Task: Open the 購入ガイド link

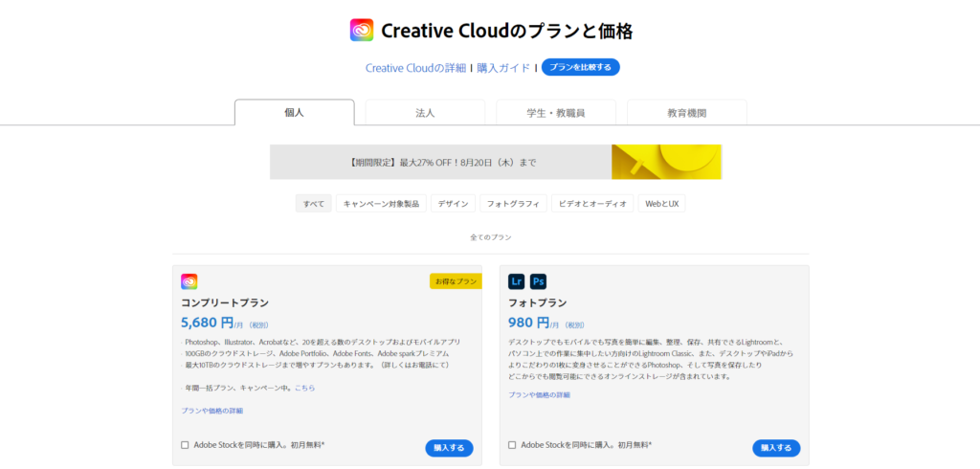Action: (x=503, y=68)
